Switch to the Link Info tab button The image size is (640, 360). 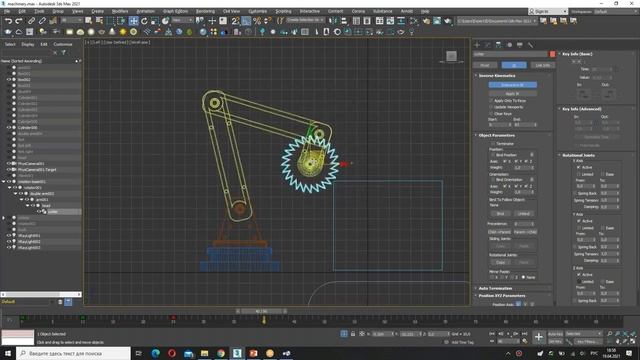[543, 65]
